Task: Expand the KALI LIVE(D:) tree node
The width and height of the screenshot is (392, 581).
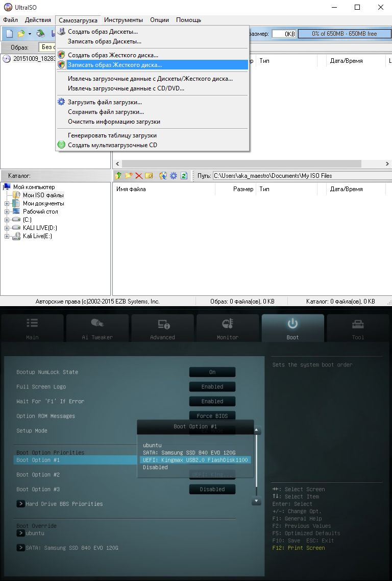Action: (7, 228)
